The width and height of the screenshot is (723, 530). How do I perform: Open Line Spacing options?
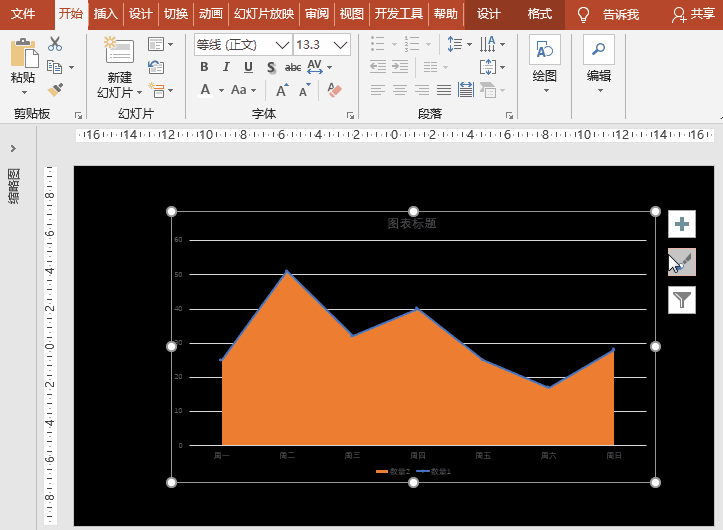459,44
